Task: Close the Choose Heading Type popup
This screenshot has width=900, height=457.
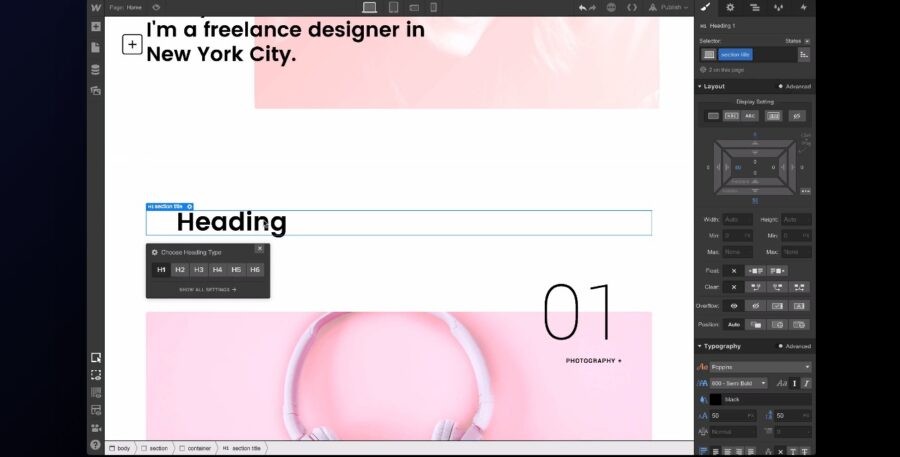Action: tap(259, 248)
